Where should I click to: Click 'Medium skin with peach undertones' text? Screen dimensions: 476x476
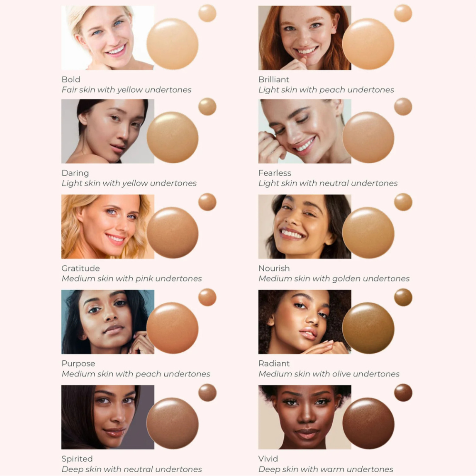[x=136, y=374]
